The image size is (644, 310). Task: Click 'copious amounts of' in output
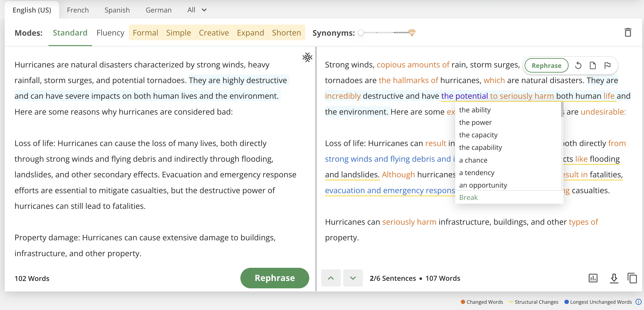click(x=413, y=65)
